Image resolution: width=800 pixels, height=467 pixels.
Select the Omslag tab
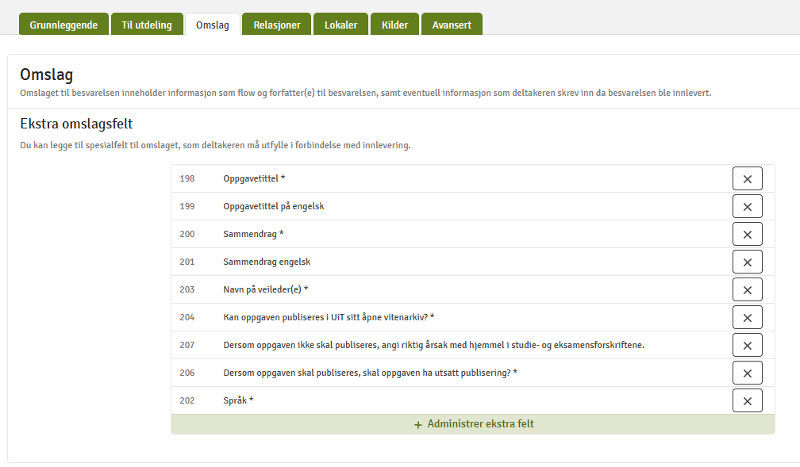coord(213,25)
